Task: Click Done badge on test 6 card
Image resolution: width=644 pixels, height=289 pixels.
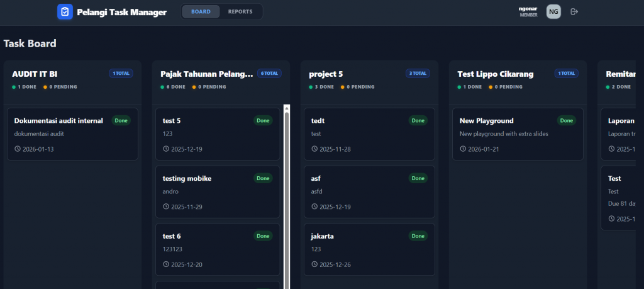Action: click(263, 236)
